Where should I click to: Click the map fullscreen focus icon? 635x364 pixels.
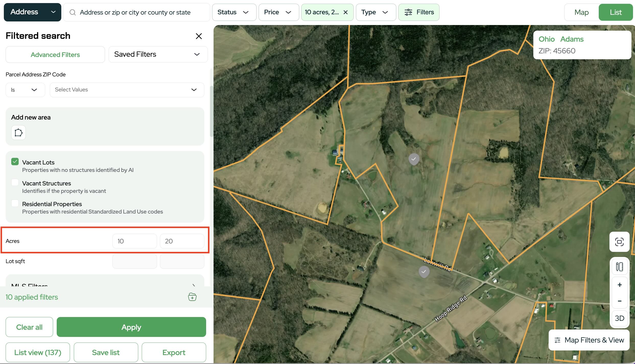tap(619, 242)
